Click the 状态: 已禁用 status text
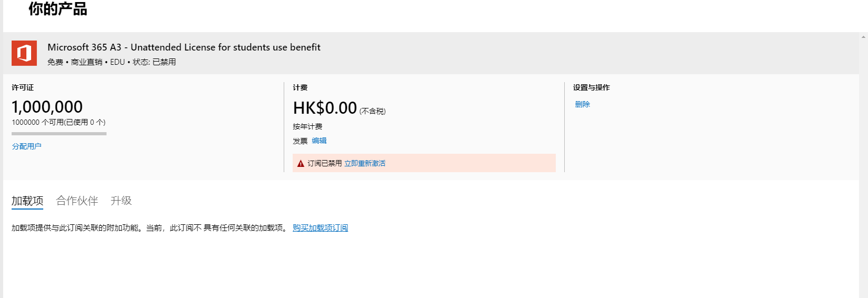This screenshot has height=298, width=868. 154,62
